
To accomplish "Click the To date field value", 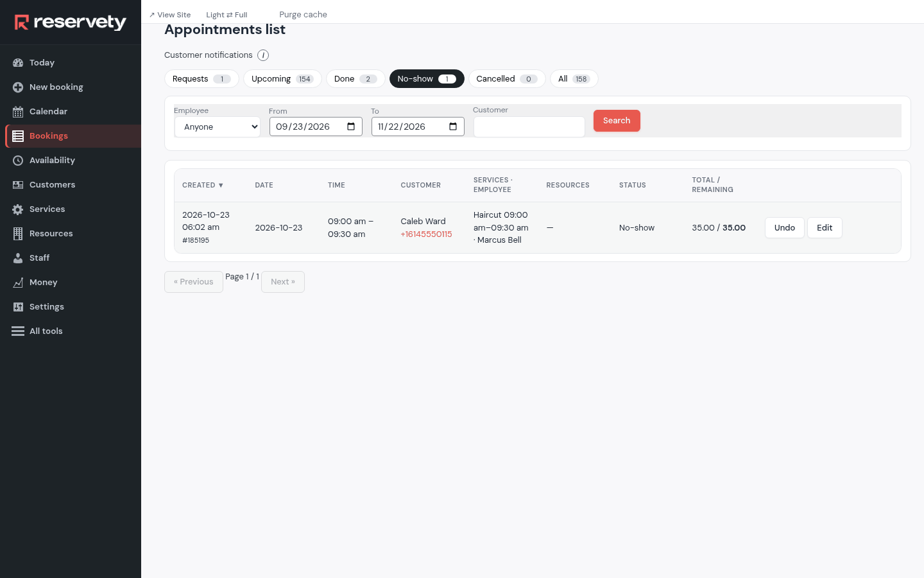I will pyautogui.click(x=402, y=127).
